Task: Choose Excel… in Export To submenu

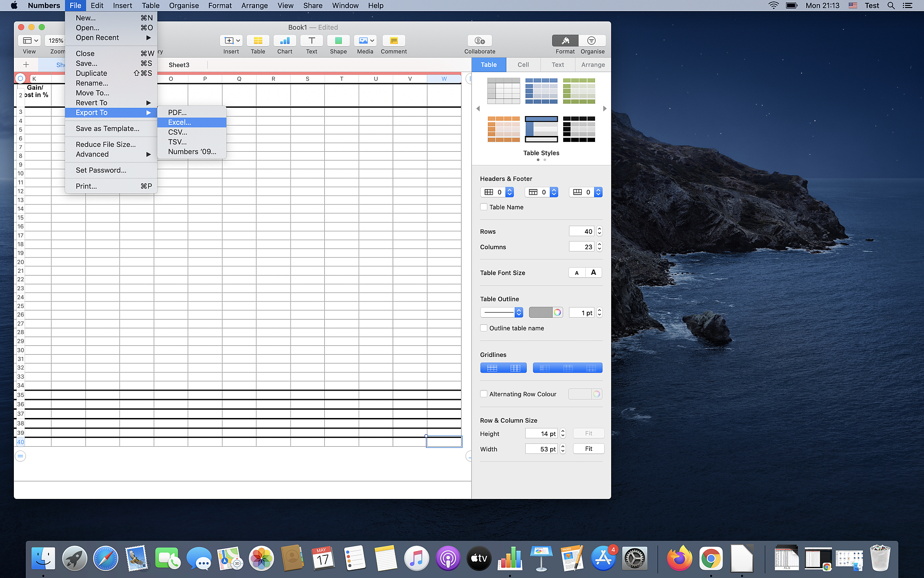Action: tap(180, 123)
